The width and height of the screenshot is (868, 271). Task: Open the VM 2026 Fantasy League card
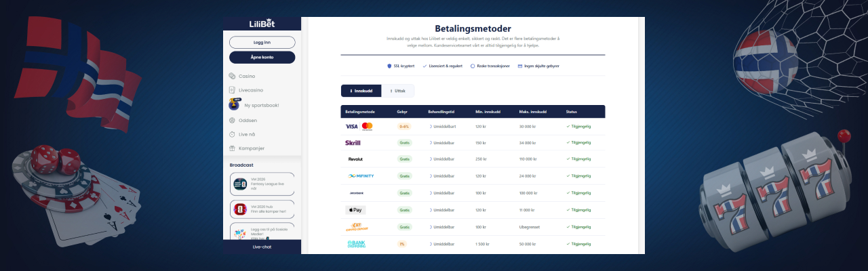coord(262,184)
